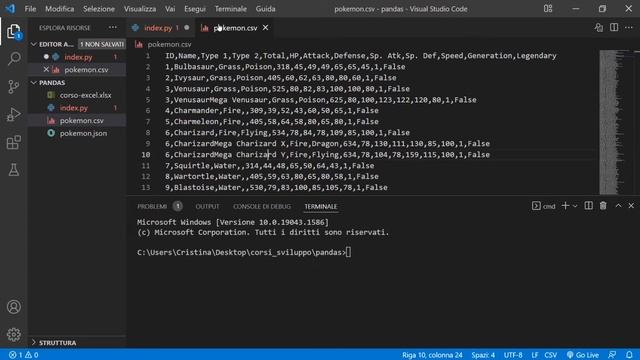This screenshot has height=360, width=640.
Task: Open the Modifica menu
Action: (x=60, y=9)
